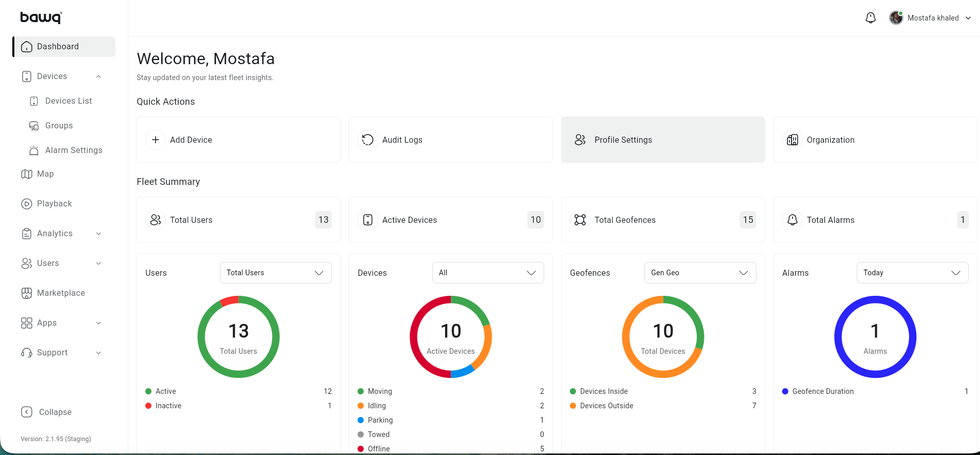Open the Total Users dropdown

point(276,273)
